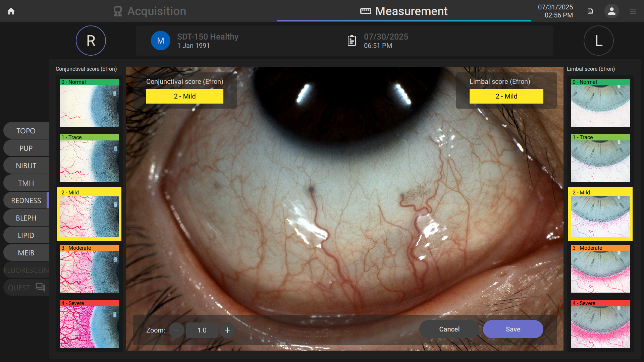Cancel the current grading

(x=449, y=329)
